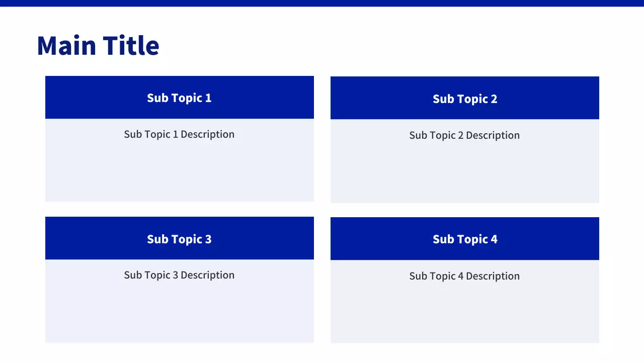
Task: Click the Sub Topic 1 Description text
Action: click(x=179, y=134)
